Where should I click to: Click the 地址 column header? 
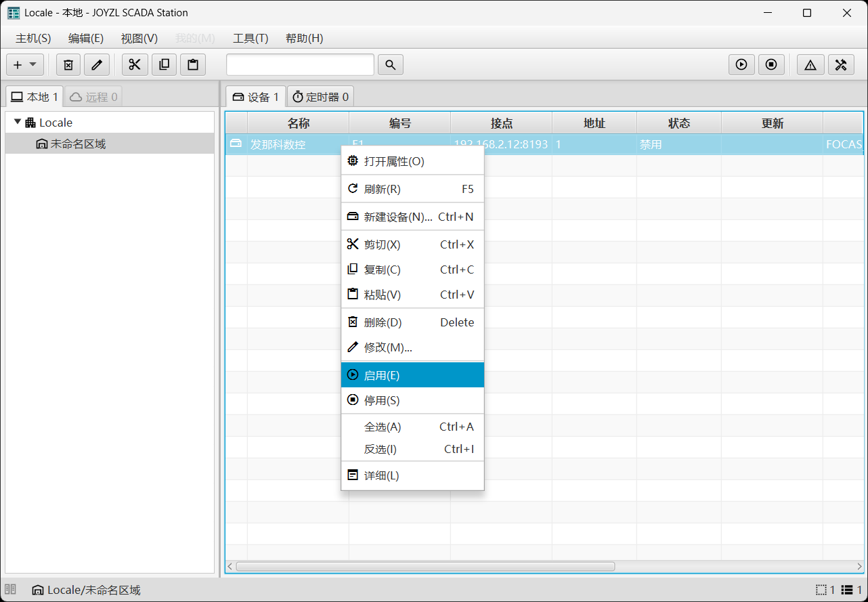pos(594,123)
